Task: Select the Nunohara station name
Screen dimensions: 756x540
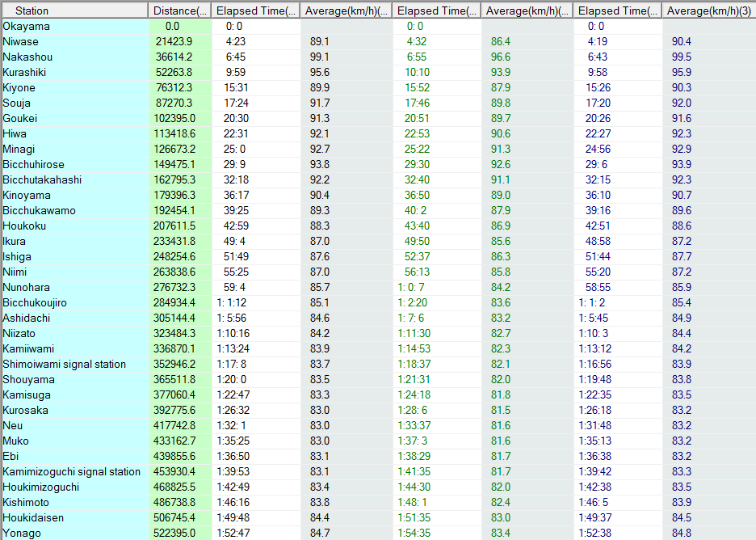Action: [x=26, y=288]
